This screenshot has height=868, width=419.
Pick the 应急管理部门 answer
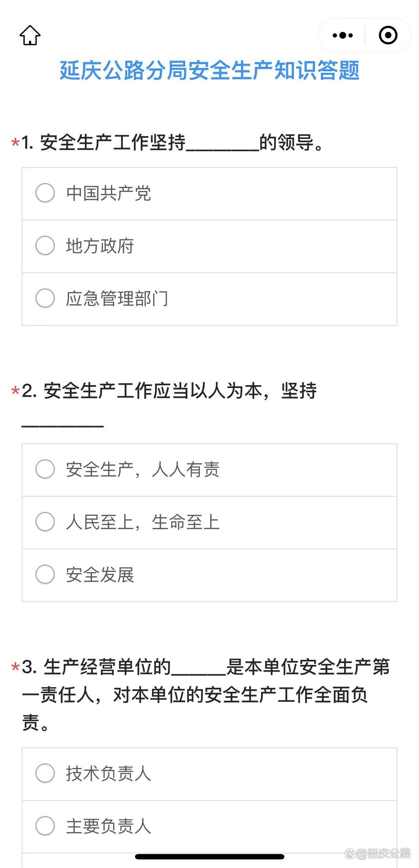coord(45,298)
